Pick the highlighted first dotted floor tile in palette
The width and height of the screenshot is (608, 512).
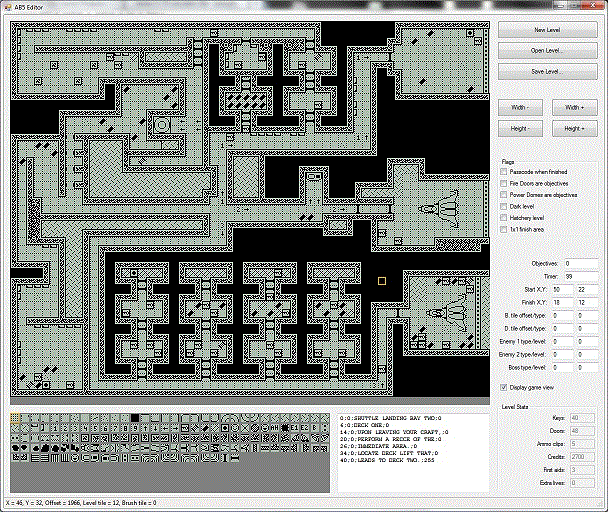(15, 418)
